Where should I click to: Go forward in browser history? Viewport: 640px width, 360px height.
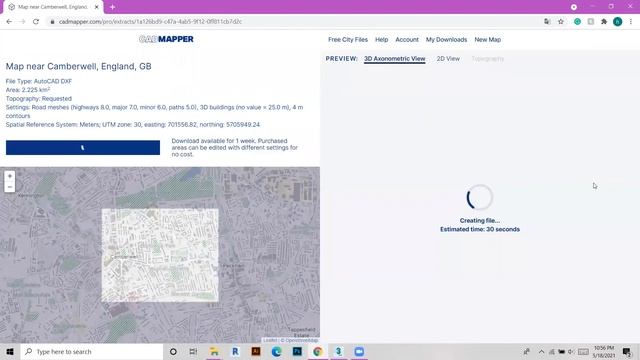(22, 22)
